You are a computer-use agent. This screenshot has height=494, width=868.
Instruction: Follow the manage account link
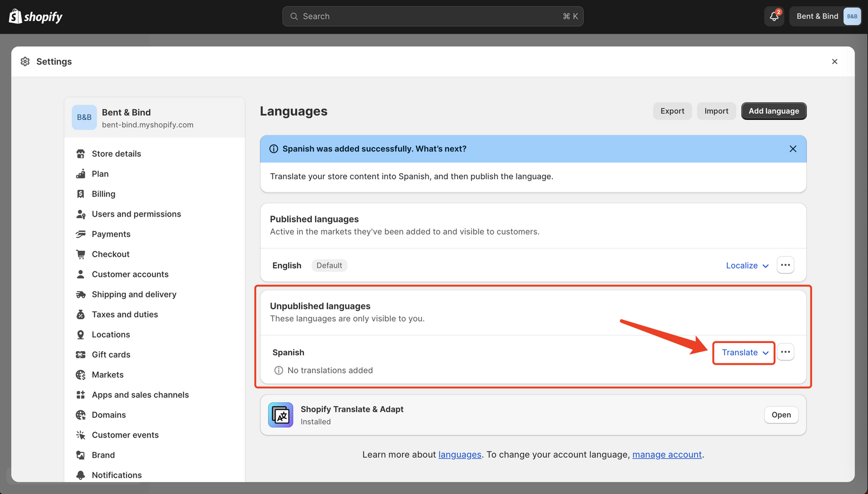[667, 455]
